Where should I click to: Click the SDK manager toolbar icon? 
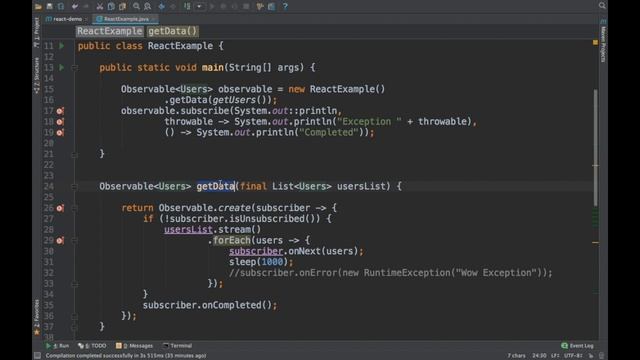pyautogui.click(x=271, y=7)
